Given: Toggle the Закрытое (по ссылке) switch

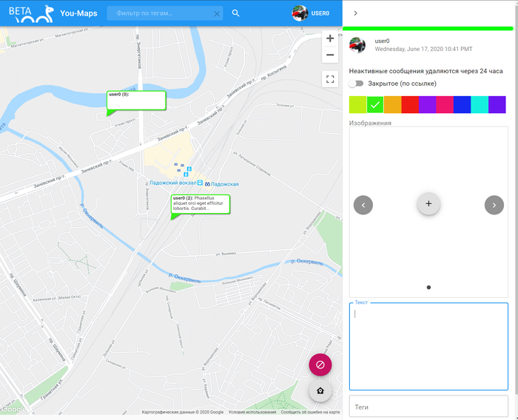Looking at the screenshot, I should [x=360, y=84].
